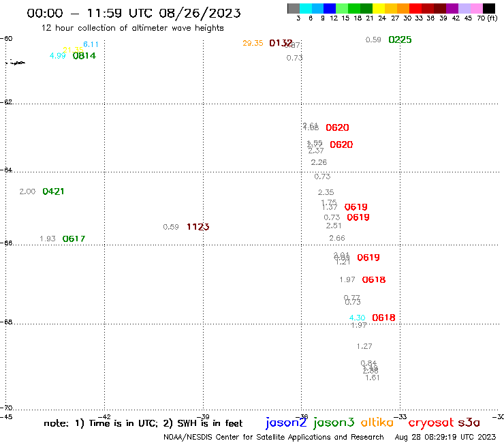Click the gray 2.26 wave height value
The width and height of the screenshot is (504, 443).
319,162
